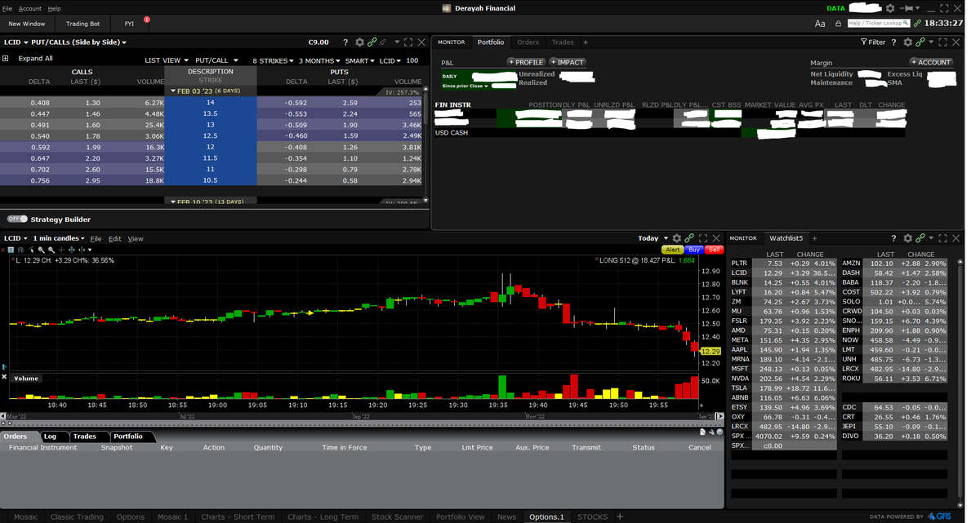This screenshot has height=523, width=980.
Task: Open File menu in title bar
Action: click(7, 8)
